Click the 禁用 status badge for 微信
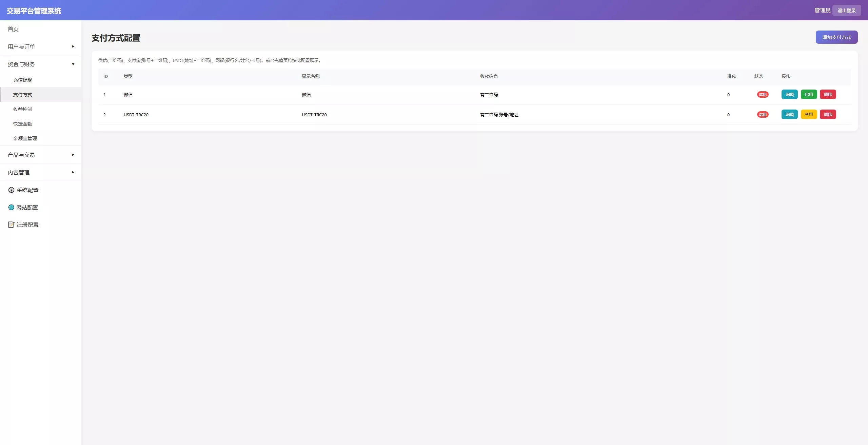This screenshot has height=445, width=868. 763,95
